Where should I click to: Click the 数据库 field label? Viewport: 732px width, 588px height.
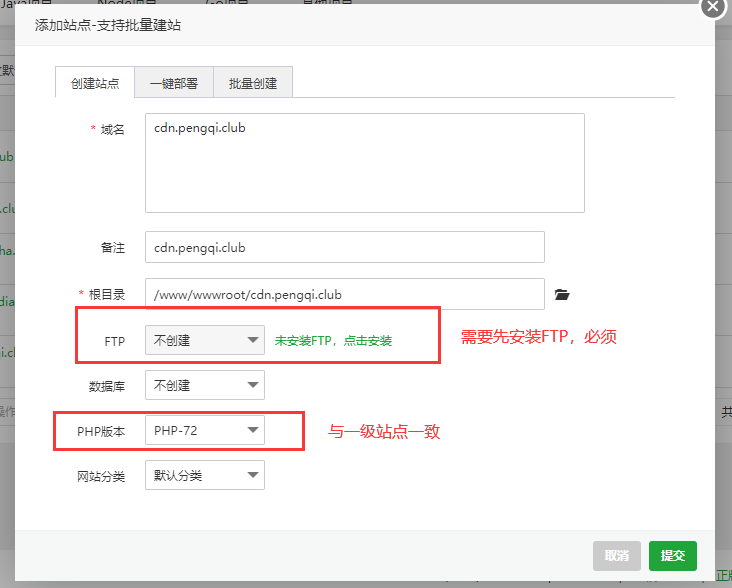[x=107, y=386]
